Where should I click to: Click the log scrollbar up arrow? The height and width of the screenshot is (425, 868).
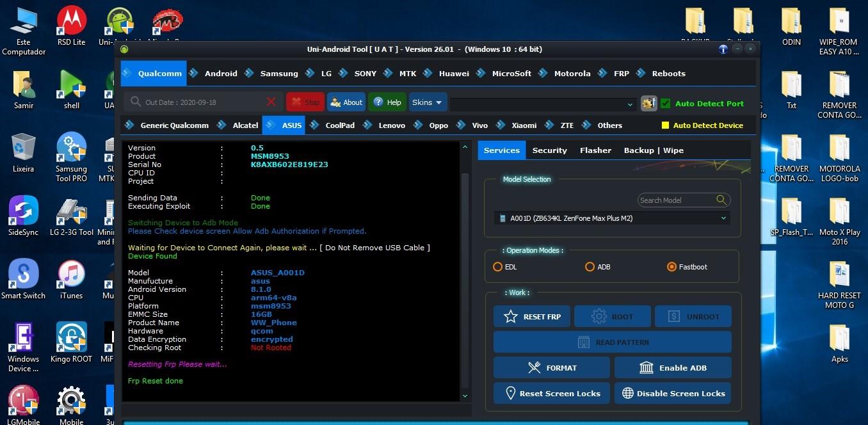(465, 147)
